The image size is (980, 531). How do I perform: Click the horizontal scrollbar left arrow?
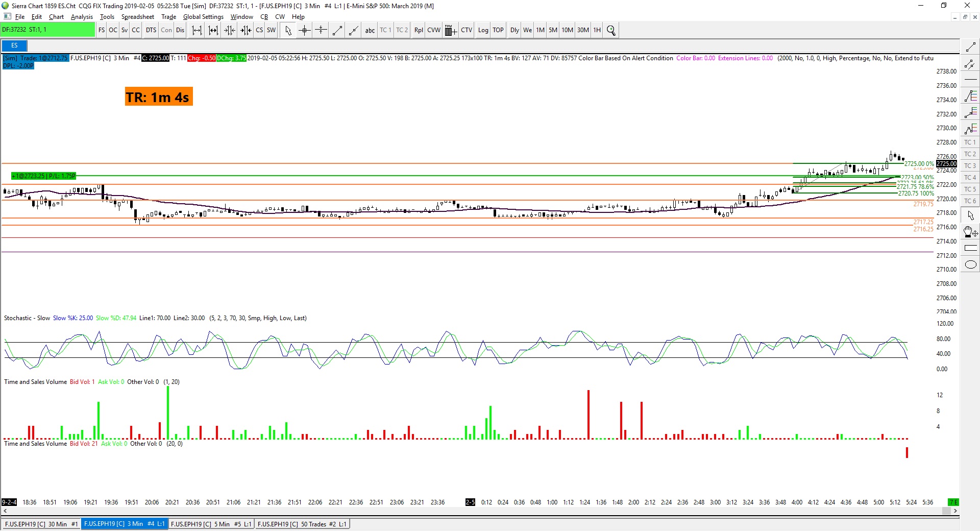(6, 511)
